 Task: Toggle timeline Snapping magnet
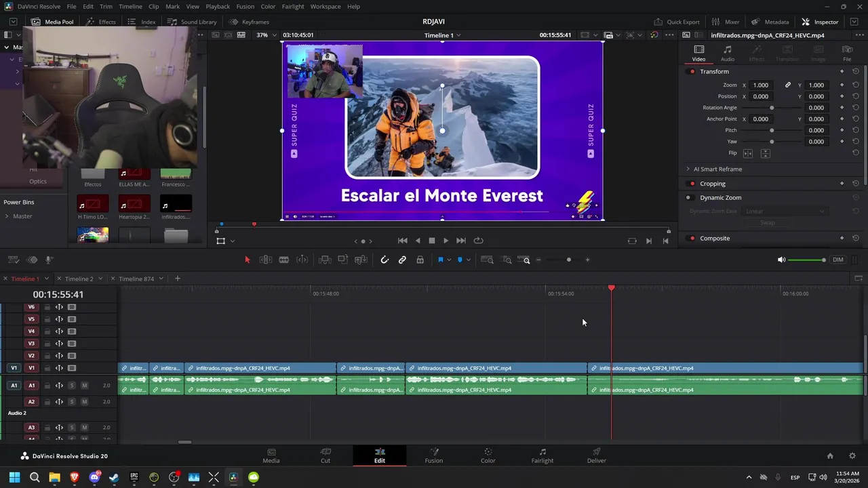coord(384,260)
